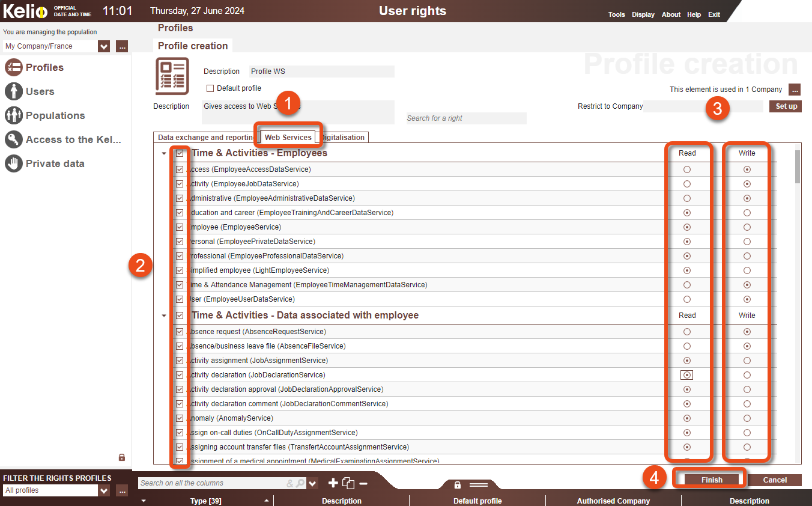Click the double-line handle on bottom panel tab

pyautogui.click(x=479, y=485)
